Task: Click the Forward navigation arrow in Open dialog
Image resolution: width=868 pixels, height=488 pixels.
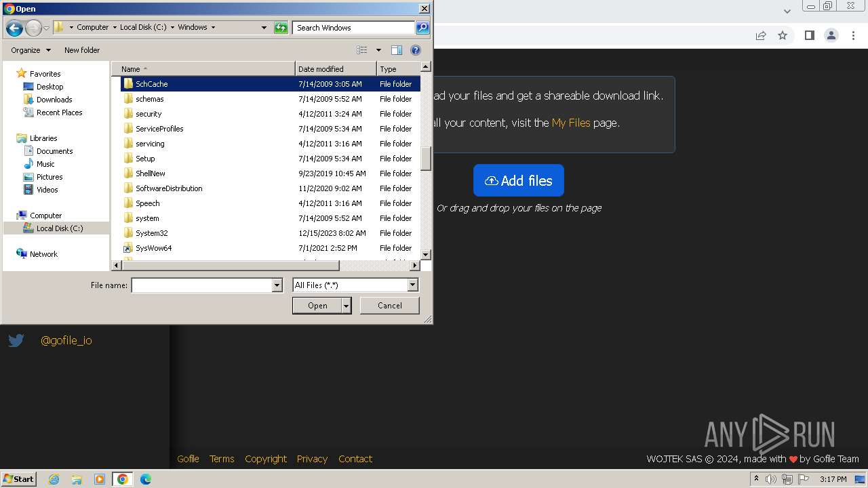Action: [x=33, y=28]
